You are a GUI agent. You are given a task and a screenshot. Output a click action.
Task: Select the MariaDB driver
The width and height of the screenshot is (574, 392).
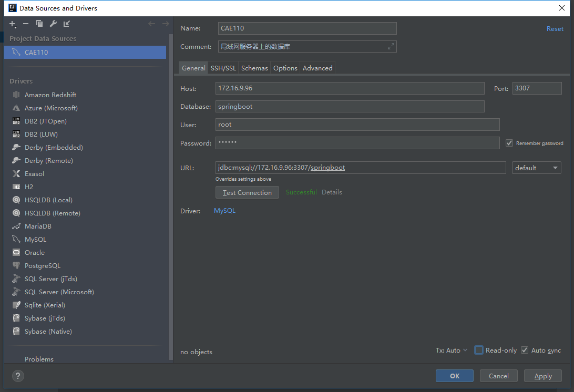85,226
